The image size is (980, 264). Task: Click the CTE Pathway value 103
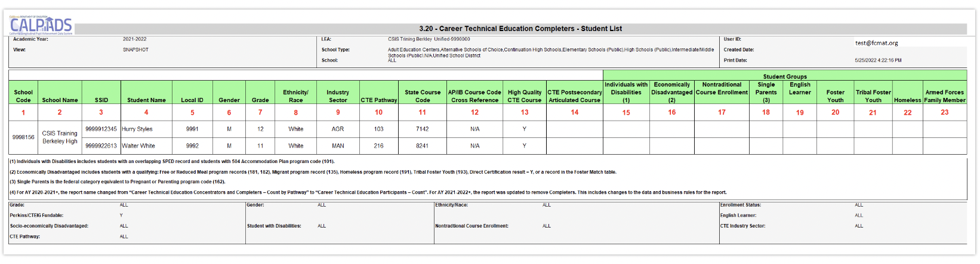coord(379,129)
